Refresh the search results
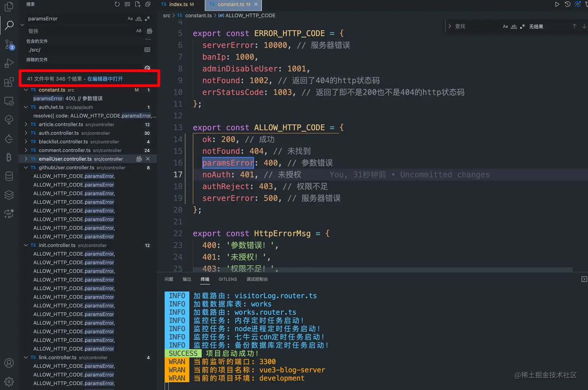 click(x=117, y=4)
